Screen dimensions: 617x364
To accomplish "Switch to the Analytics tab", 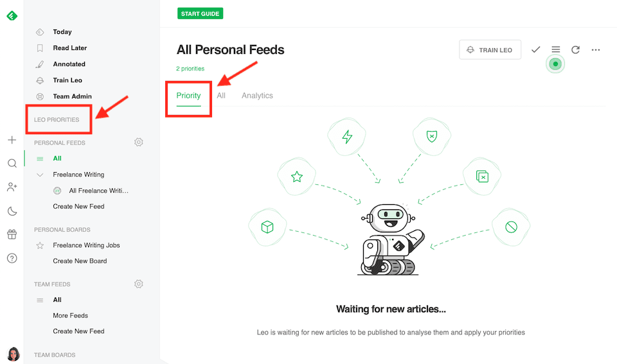I will 257,96.
